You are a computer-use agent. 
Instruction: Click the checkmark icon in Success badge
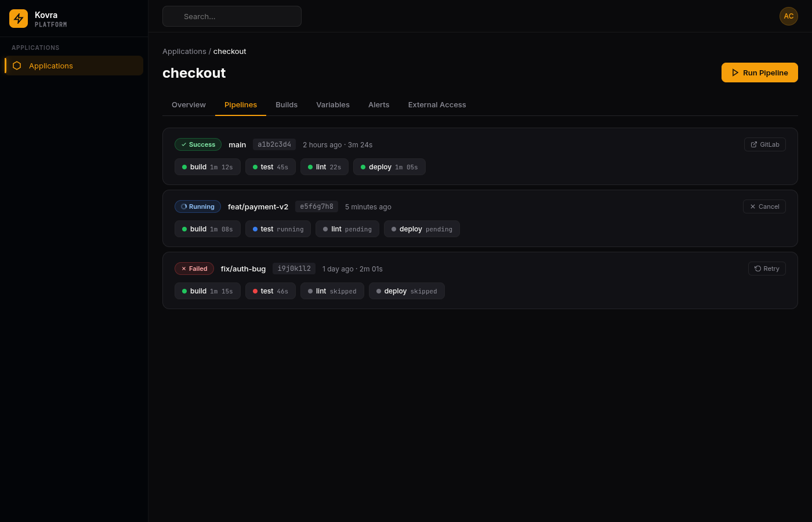click(184, 144)
